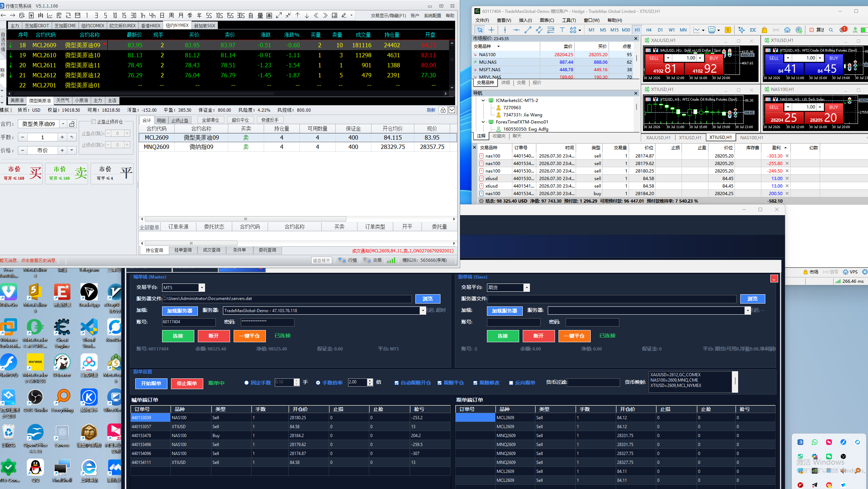Click the BUY button on the NAS100 chart
Viewport: 868px width, 489px height.
point(834,107)
